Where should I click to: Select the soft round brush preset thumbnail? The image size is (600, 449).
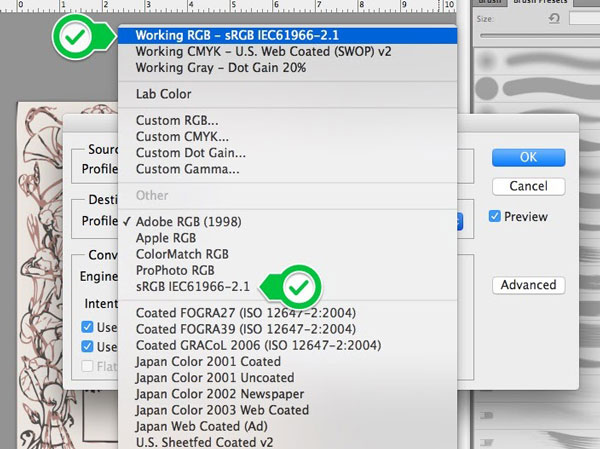486,60
